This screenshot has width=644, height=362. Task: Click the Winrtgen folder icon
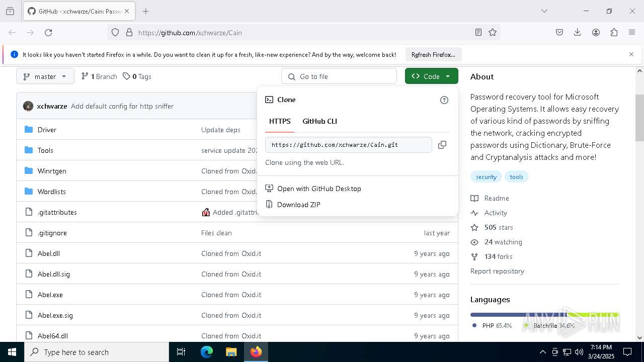[29, 171]
